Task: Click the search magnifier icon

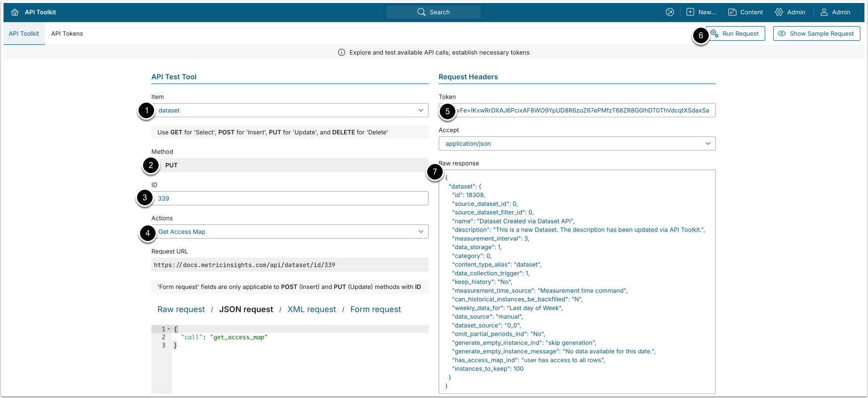Action: click(x=421, y=12)
